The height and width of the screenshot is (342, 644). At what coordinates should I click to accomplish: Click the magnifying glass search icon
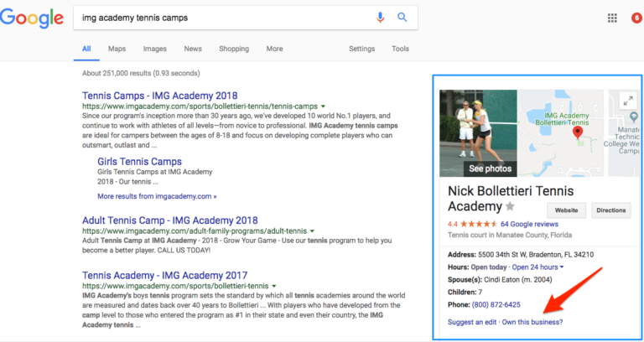(402, 18)
